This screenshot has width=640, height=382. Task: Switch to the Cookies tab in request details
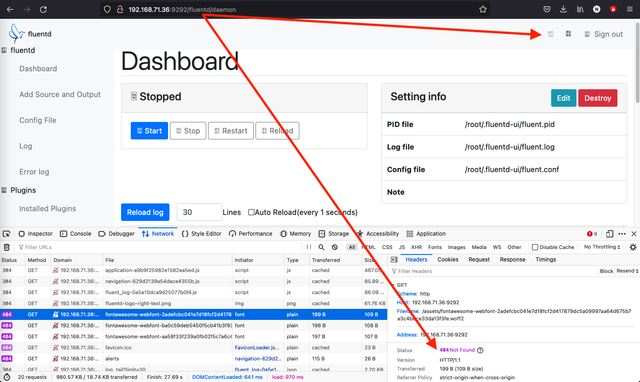tap(448, 260)
